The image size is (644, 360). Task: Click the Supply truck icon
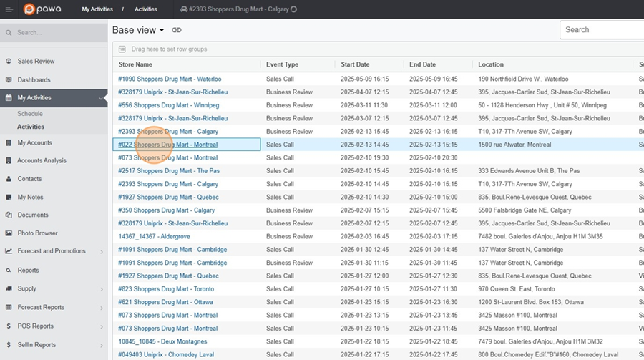(9, 288)
